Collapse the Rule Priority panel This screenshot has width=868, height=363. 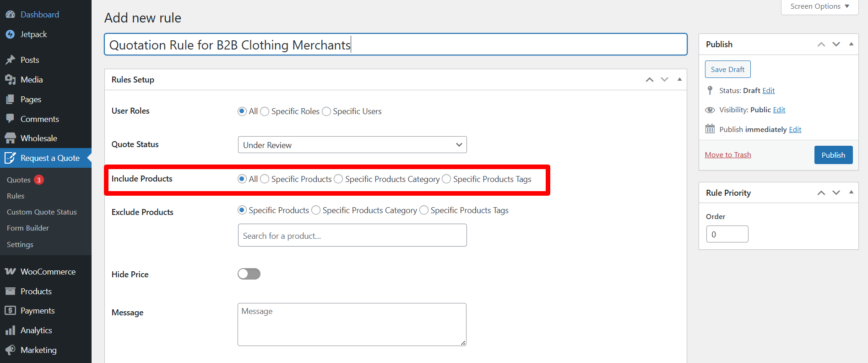pyautogui.click(x=852, y=193)
